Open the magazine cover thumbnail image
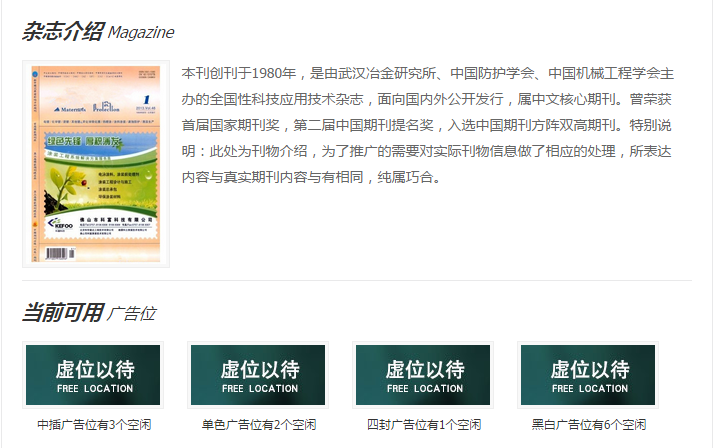The image size is (717, 448). point(96,164)
